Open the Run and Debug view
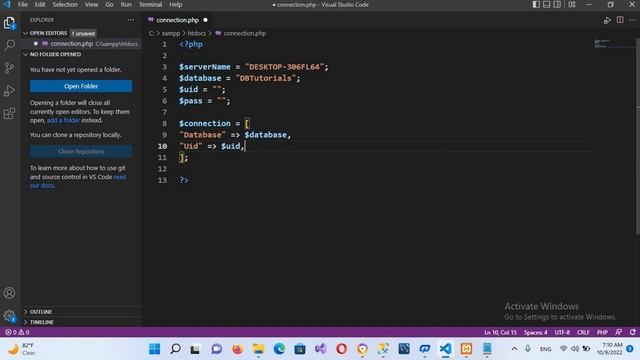Viewport: 640px width, 360px height. pos(9,91)
